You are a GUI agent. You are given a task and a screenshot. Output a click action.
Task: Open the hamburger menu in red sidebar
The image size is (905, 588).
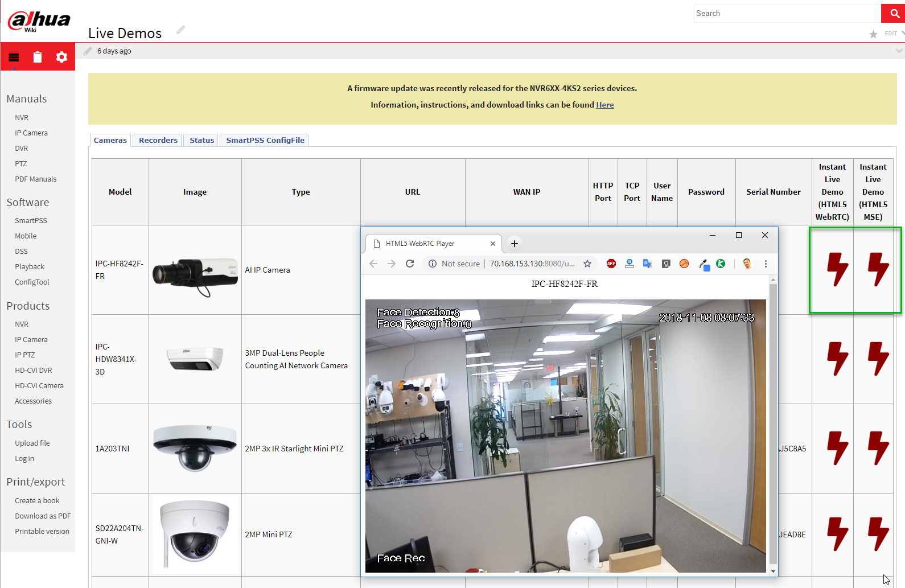[14, 57]
